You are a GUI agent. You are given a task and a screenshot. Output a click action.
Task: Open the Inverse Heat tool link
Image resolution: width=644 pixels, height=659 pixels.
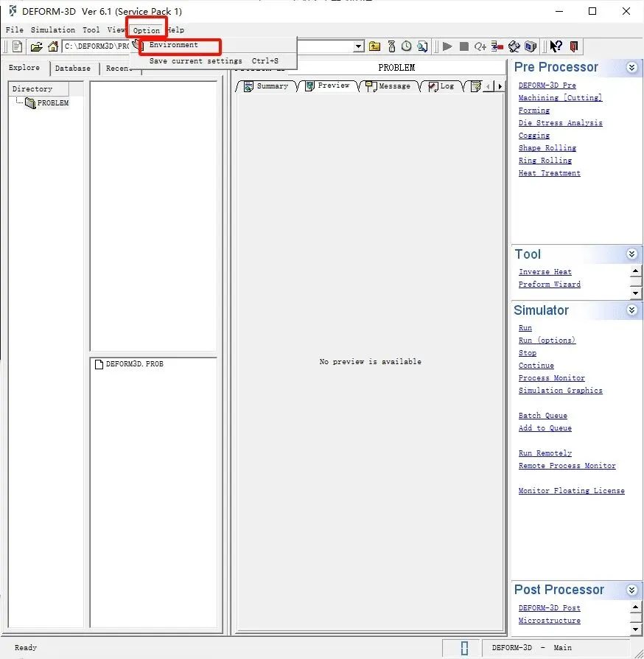point(545,272)
